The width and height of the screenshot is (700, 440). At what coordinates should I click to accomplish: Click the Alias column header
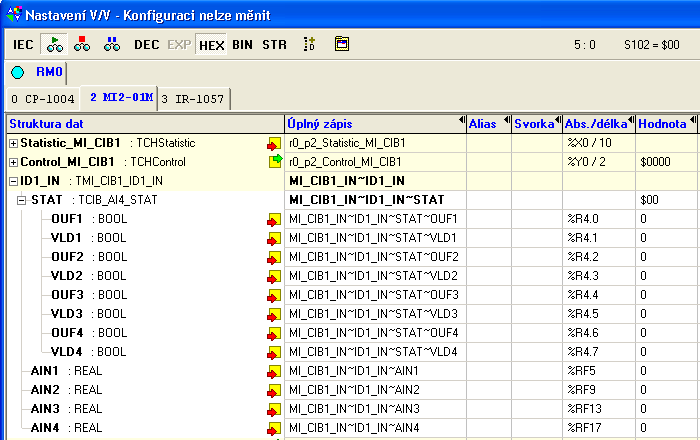[489, 124]
